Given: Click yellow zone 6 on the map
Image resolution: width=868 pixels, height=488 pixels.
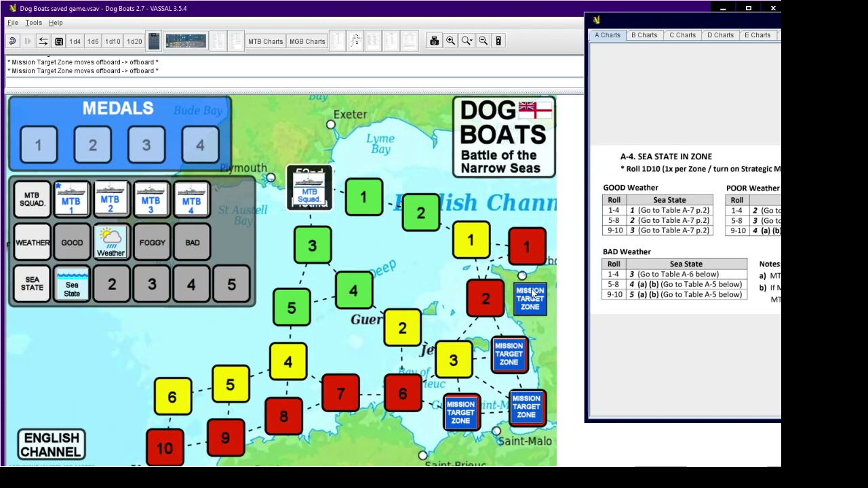Looking at the screenshot, I should pos(172,397).
